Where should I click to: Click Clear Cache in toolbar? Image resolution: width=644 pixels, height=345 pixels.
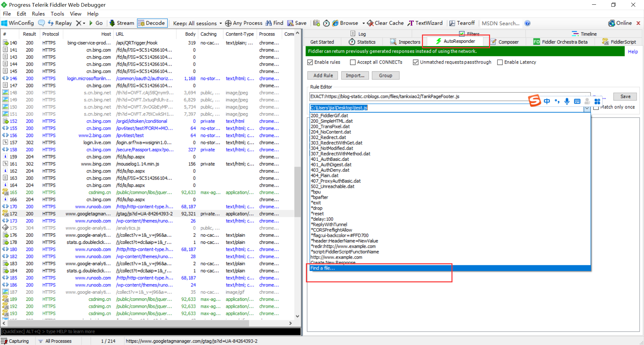pos(385,23)
